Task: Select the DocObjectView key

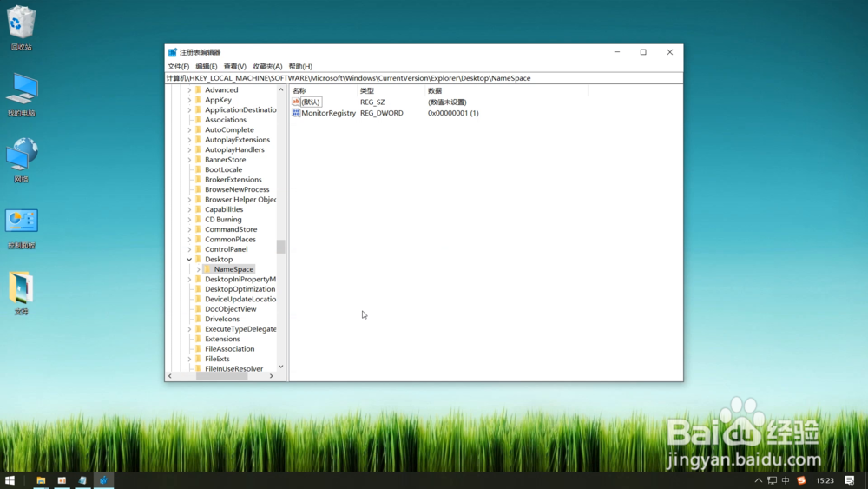Action: 231,309
